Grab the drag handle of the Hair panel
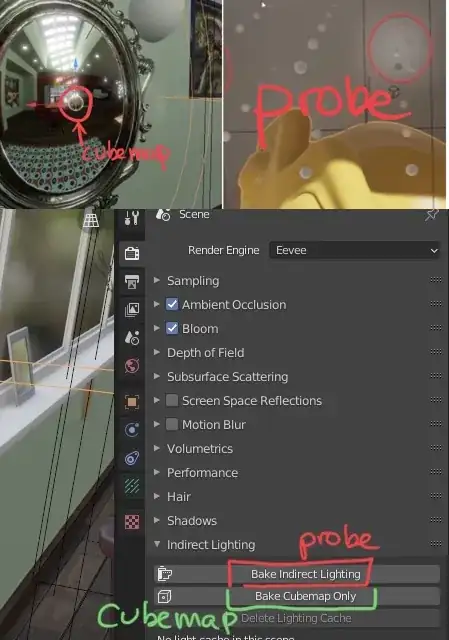 [436, 496]
